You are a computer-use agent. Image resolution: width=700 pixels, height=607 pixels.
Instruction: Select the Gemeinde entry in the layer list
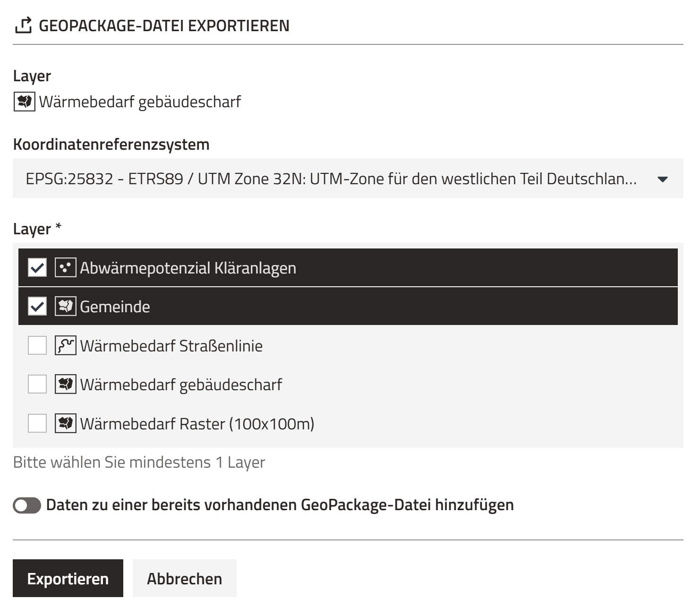tap(189, 307)
